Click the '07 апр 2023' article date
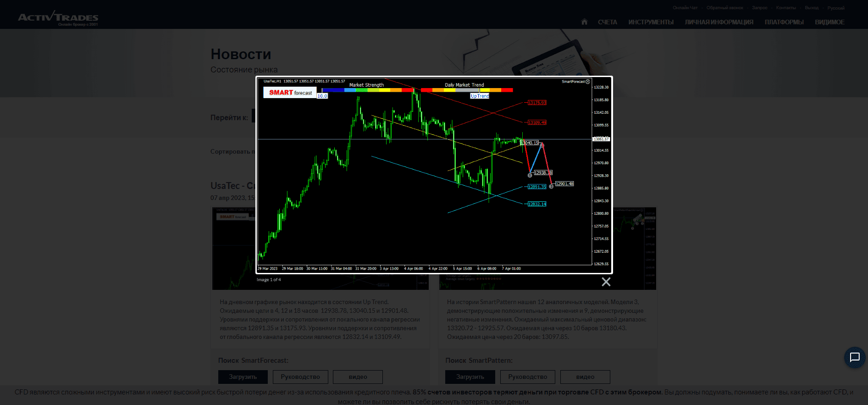868x405 pixels. click(233, 198)
